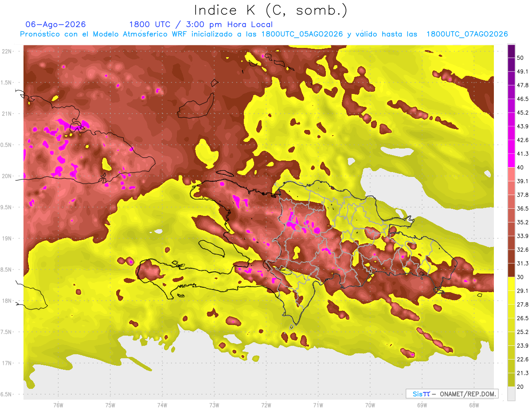Image resolution: width=532 pixels, height=411 pixels.
Task: Click the bright yellow colorbar segment below 30
Action: point(511,284)
